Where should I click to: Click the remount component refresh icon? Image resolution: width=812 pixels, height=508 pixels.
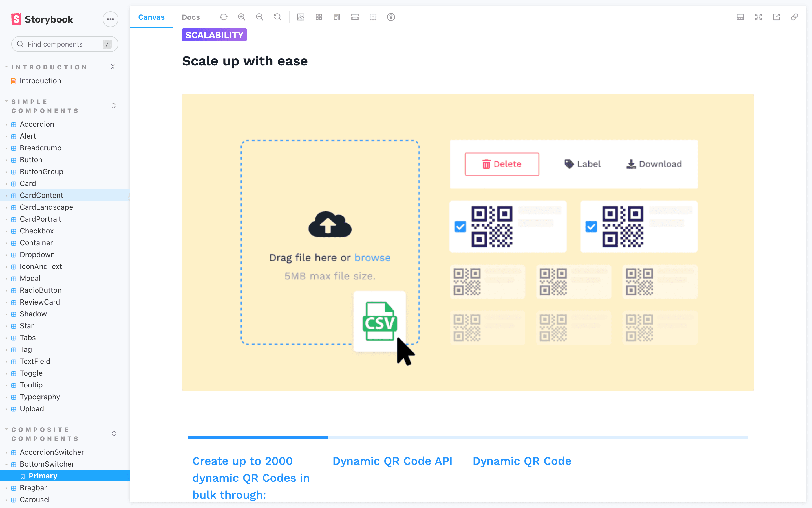[x=224, y=17]
